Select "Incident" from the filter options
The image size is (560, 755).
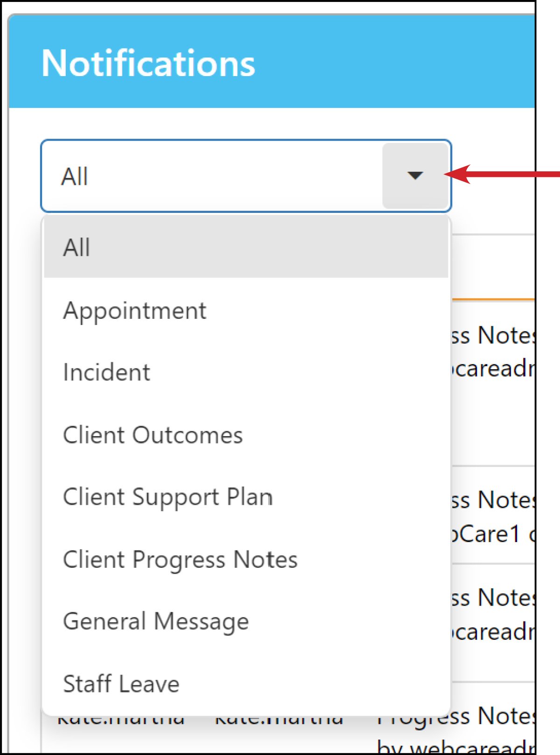(x=106, y=372)
